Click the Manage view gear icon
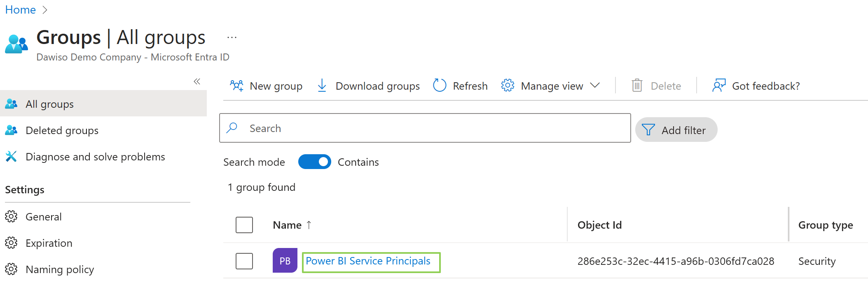This screenshot has height=285, width=868. click(x=508, y=86)
